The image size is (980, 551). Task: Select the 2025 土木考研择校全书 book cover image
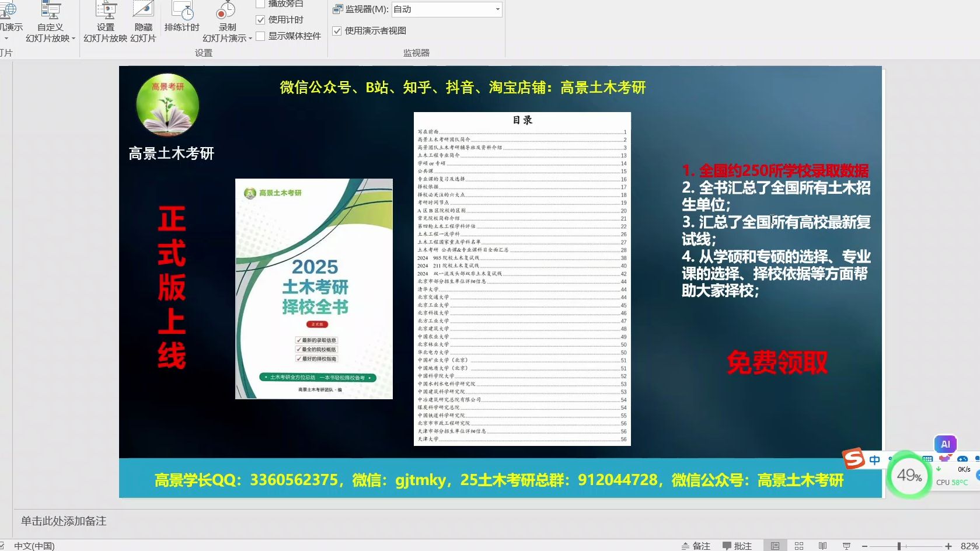(x=314, y=289)
